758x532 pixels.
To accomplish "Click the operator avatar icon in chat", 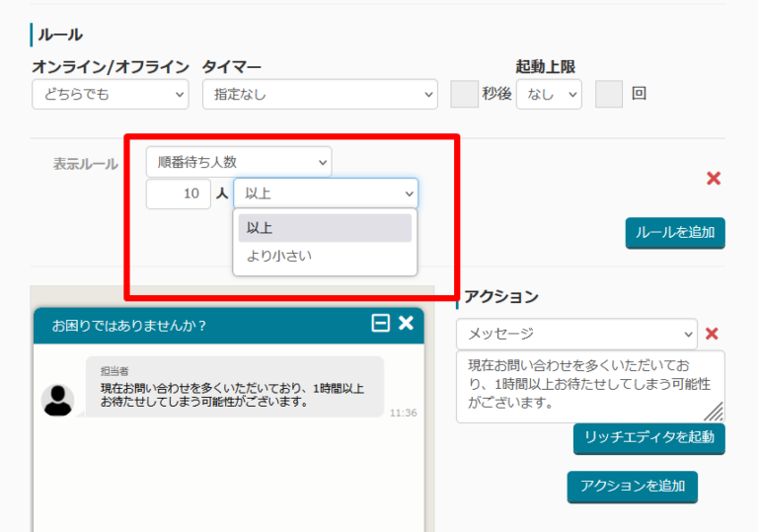I will point(57,400).
